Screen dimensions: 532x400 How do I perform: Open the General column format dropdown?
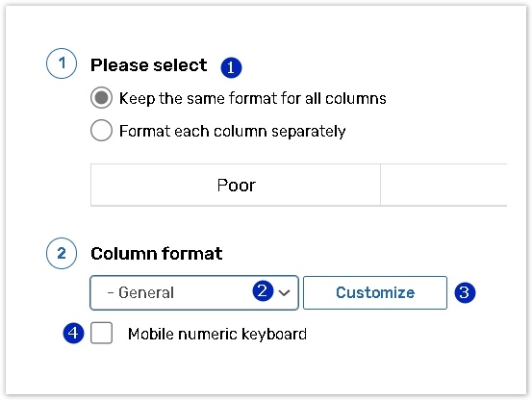pos(194,292)
